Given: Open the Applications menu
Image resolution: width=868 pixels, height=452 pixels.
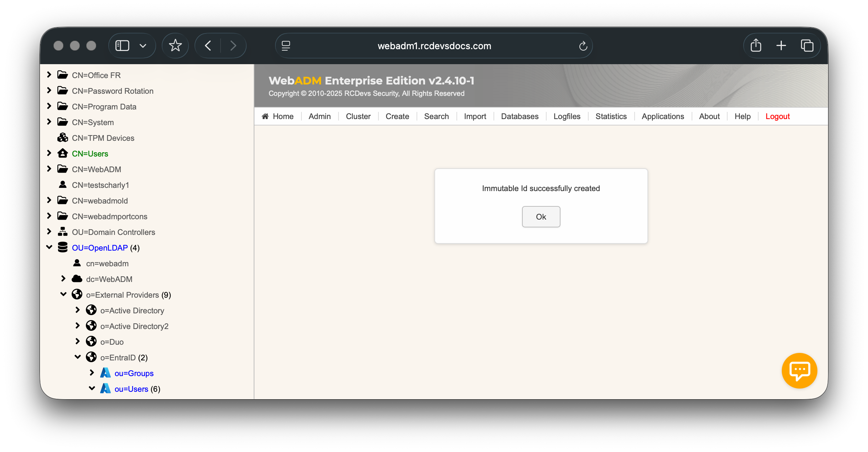Looking at the screenshot, I should tap(663, 116).
